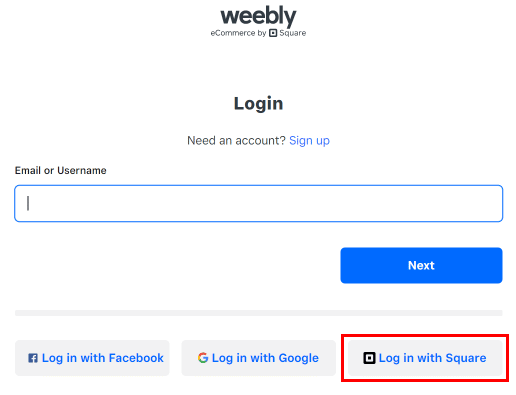This screenshot has height=395, width=516.
Task: Choose Log in with Google
Action: (259, 358)
